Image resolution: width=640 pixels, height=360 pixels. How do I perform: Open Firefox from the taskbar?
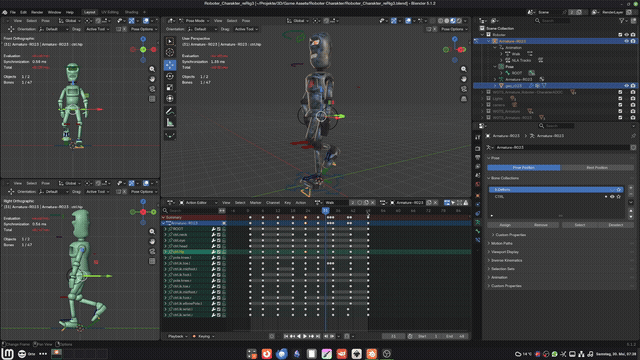(x=267, y=353)
